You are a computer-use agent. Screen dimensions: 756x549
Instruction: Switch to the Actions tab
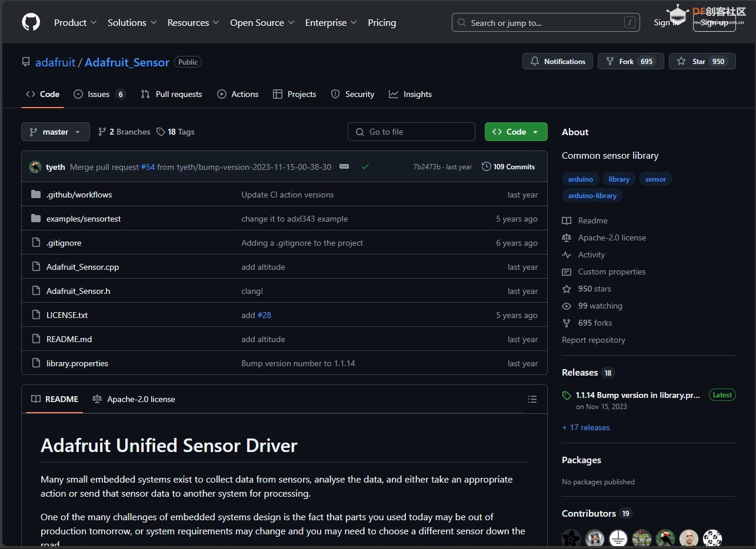point(238,94)
